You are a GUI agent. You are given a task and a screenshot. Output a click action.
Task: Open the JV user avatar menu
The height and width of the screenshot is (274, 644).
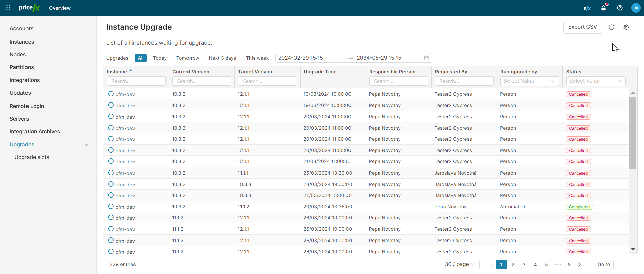(x=636, y=8)
